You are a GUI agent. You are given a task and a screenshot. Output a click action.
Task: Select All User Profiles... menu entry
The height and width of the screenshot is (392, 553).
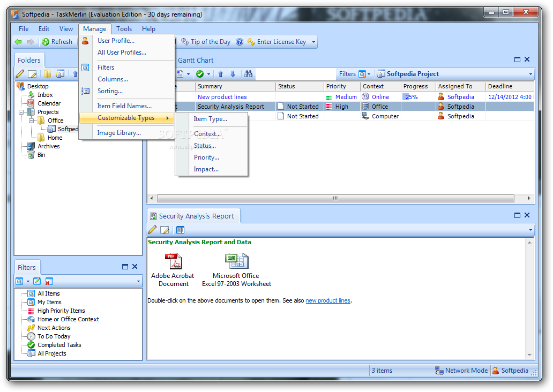(128, 52)
